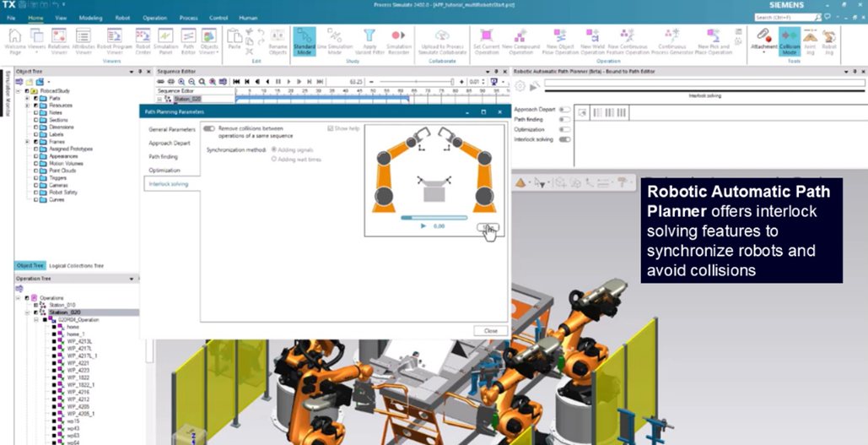Click Apply Variant Filter
The image size is (868, 445).
369,41
